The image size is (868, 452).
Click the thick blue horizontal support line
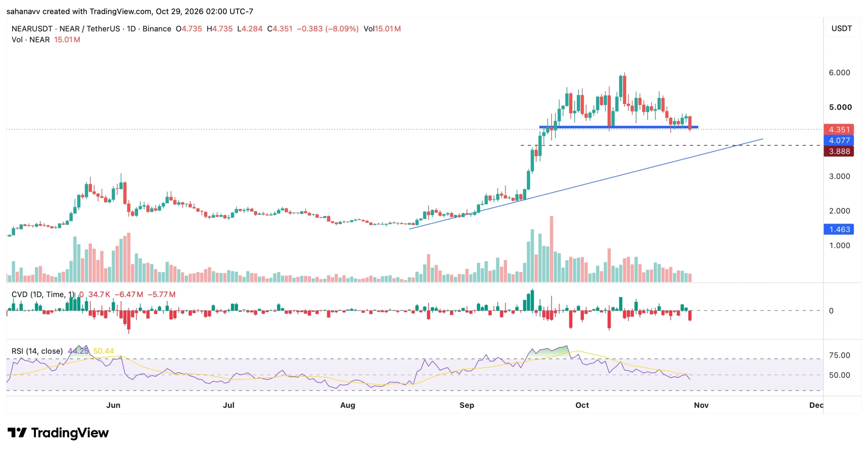click(618, 127)
